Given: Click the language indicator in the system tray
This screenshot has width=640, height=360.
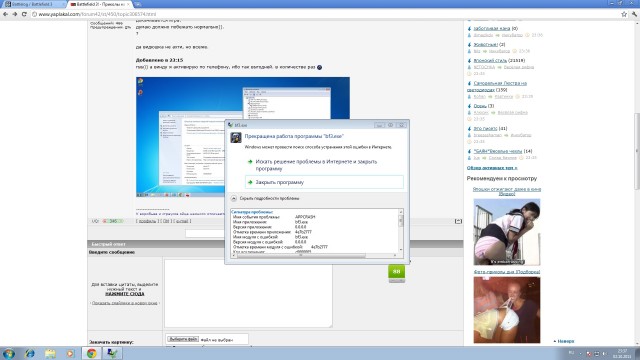Looking at the screenshot, I should (x=571, y=353).
